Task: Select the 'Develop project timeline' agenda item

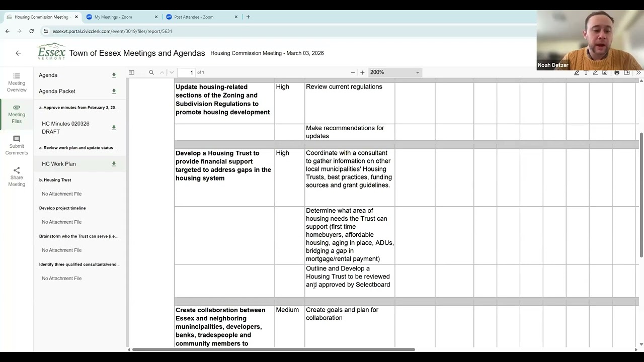Action: [62, 208]
